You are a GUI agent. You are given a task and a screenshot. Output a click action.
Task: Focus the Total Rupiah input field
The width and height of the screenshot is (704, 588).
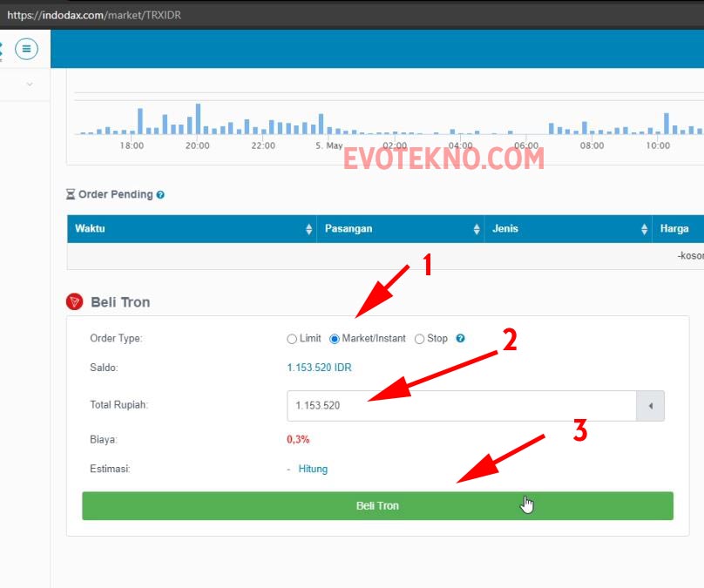click(462, 406)
